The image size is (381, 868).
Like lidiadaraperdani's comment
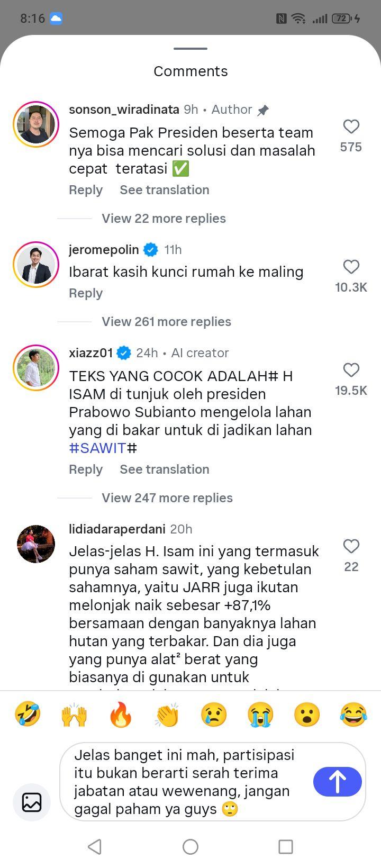[351, 546]
